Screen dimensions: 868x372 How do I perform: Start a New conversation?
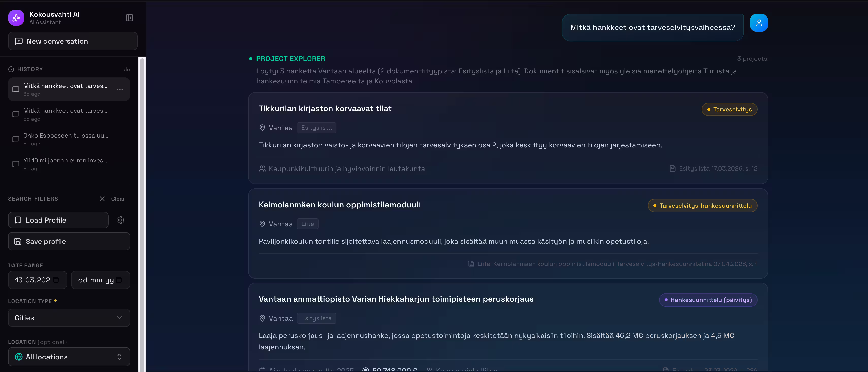pos(72,41)
